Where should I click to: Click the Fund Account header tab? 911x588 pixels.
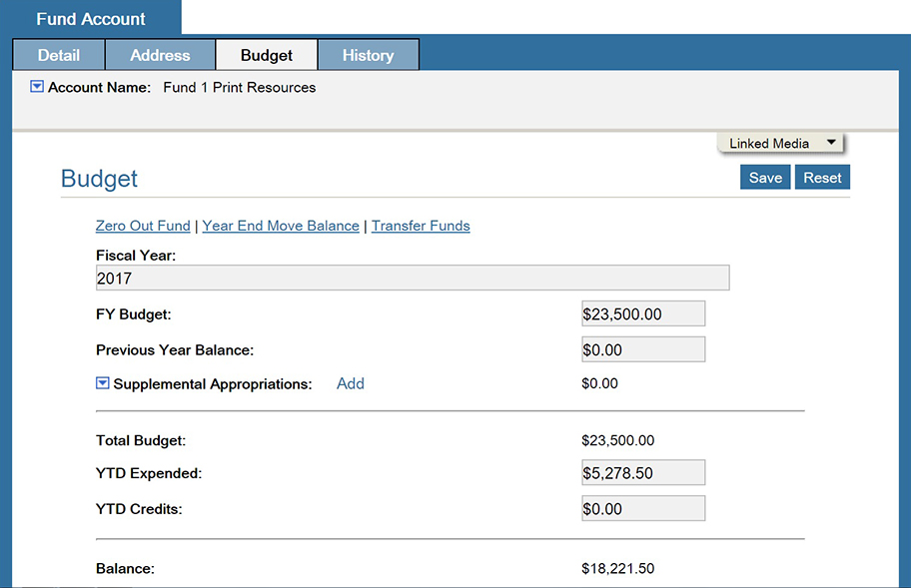pos(91,19)
